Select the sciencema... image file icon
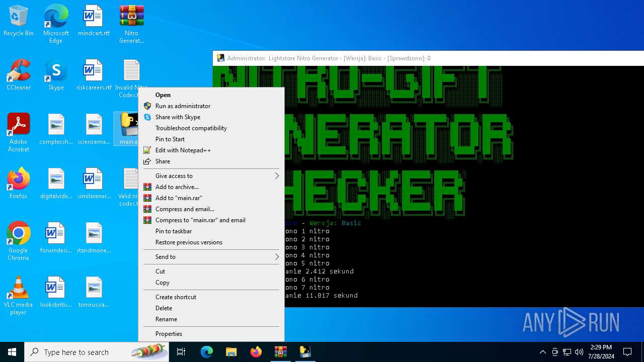The height and width of the screenshot is (362, 644). pos(94,130)
